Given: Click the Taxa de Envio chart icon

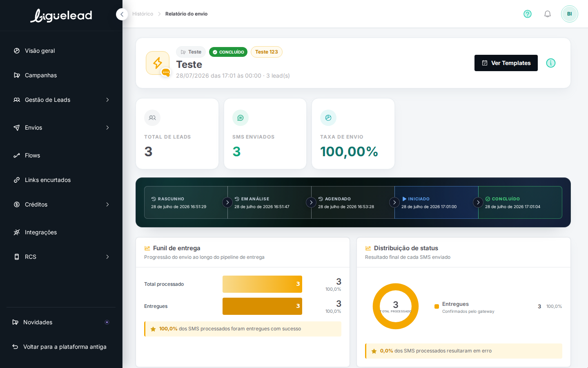Looking at the screenshot, I should pyautogui.click(x=328, y=118).
